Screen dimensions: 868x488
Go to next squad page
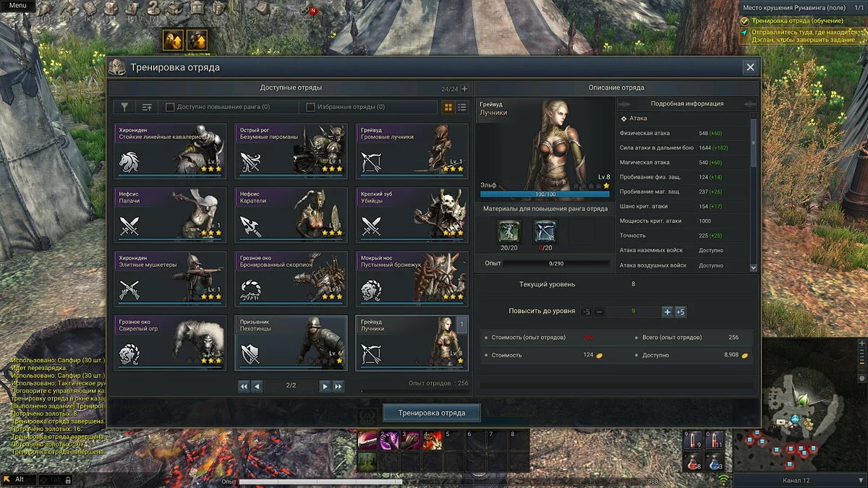click(x=325, y=386)
